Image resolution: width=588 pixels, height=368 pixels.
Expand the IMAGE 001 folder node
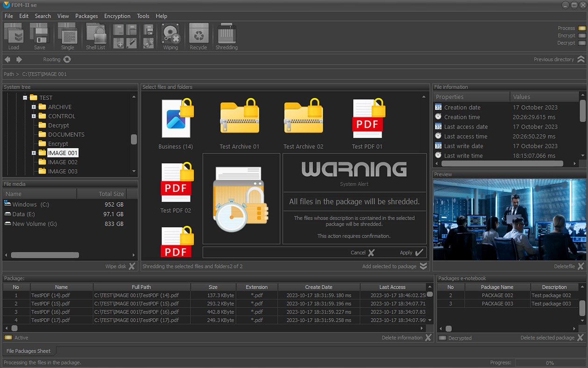[34, 153]
